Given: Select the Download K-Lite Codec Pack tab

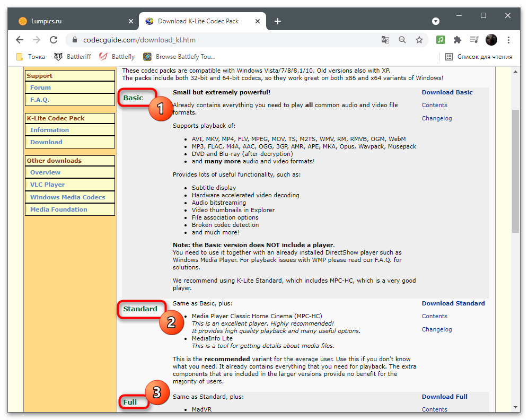Looking at the screenshot, I should [x=202, y=21].
